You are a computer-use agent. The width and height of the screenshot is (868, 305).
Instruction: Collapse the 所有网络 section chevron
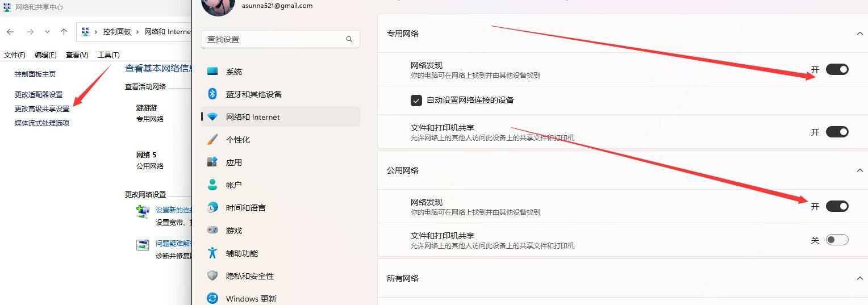[859, 278]
